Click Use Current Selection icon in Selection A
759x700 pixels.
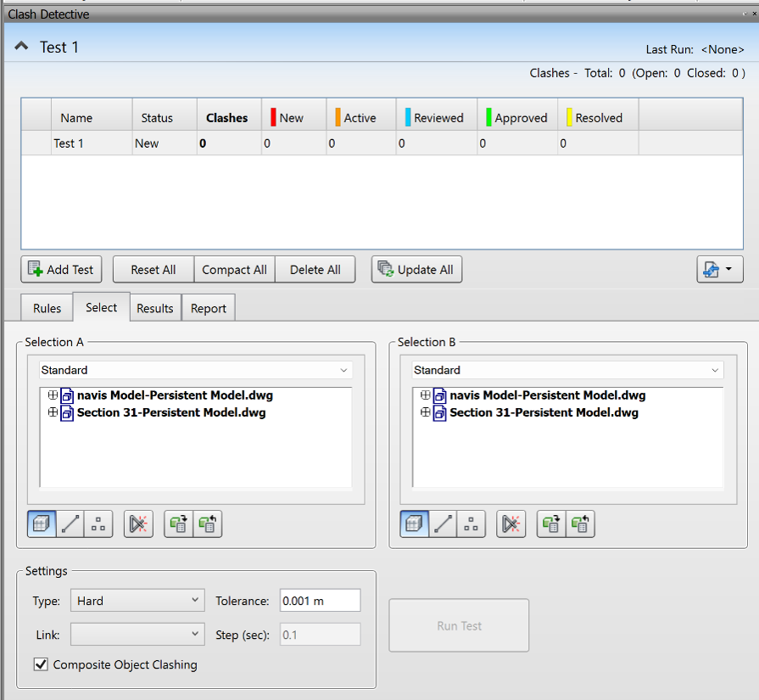[179, 524]
